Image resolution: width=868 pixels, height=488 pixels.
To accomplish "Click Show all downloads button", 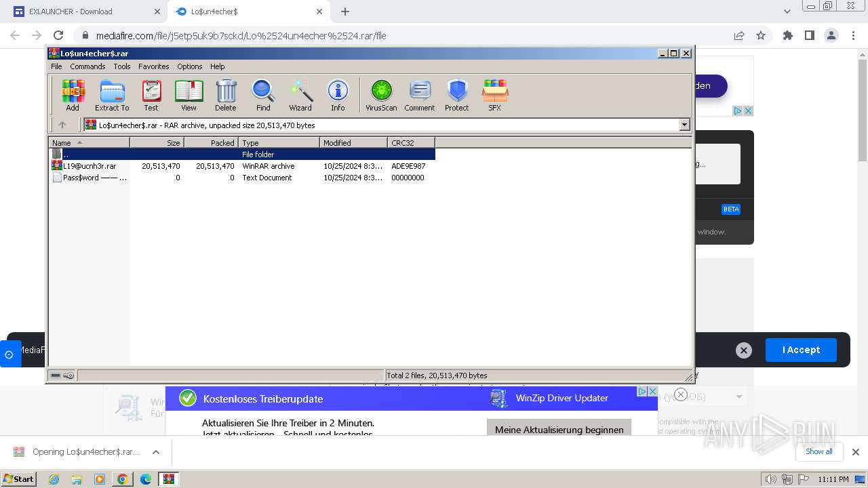I will pos(819,451).
